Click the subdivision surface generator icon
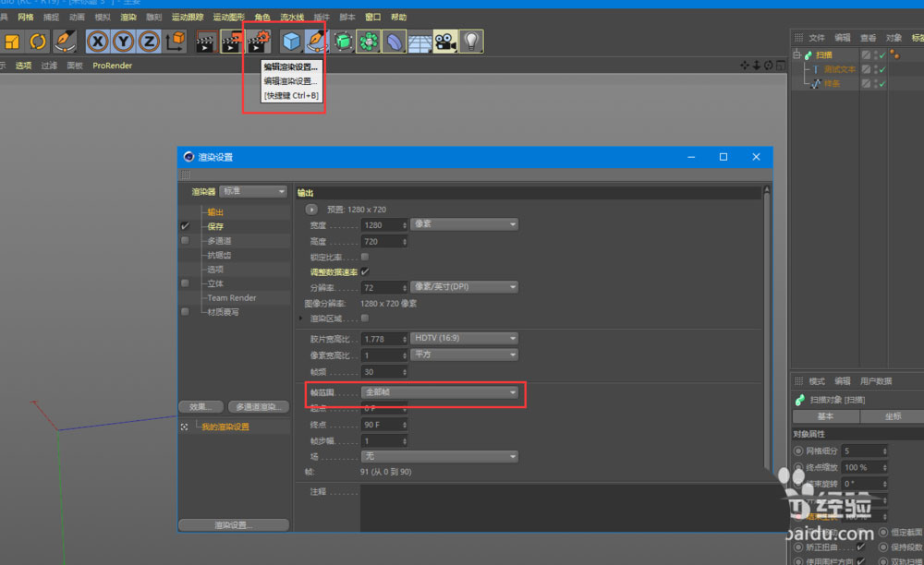The width and height of the screenshot is (924, 565). click(343, 42)
